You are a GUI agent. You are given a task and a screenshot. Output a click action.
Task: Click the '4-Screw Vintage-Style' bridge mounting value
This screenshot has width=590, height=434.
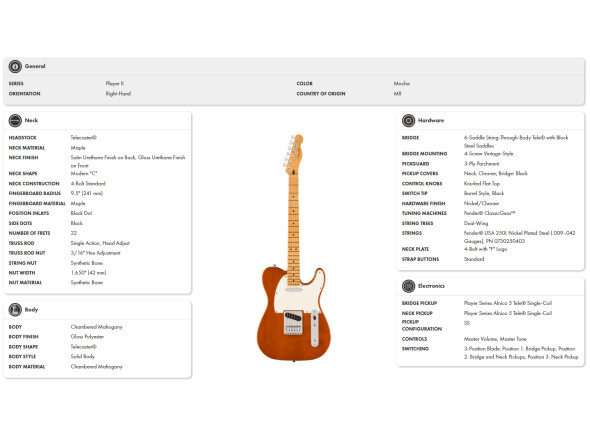(488, 154)
